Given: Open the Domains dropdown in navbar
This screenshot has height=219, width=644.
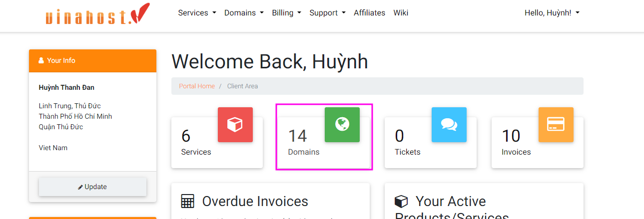Looking at the screenshot, I should [243, 13].
